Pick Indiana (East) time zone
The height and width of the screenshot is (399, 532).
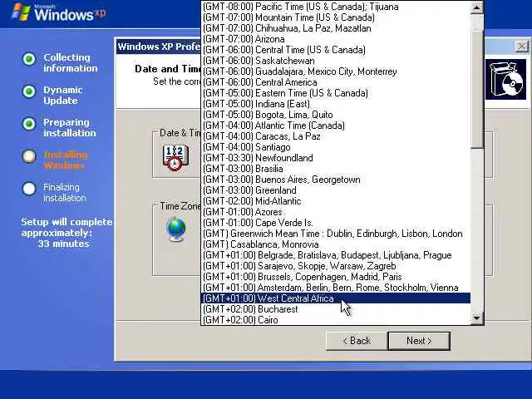coord(336,104)
